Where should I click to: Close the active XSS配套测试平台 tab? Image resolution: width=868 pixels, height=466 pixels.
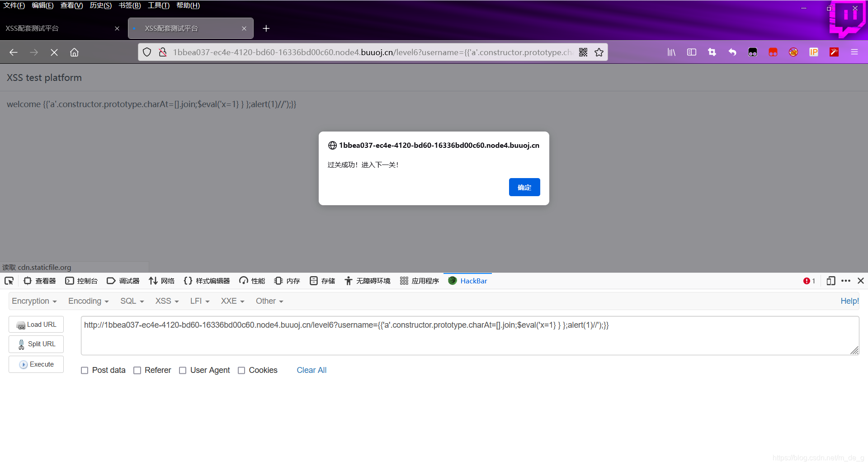244,28
